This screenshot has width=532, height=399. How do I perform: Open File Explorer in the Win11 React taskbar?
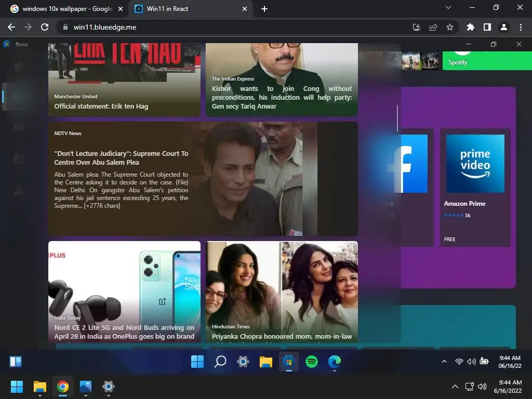tap(265, 362)
